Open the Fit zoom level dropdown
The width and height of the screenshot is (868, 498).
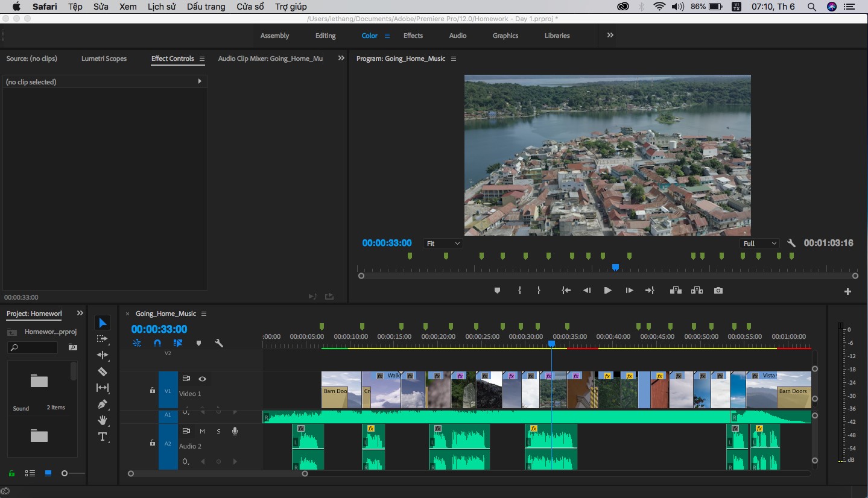tap(443, 244)
